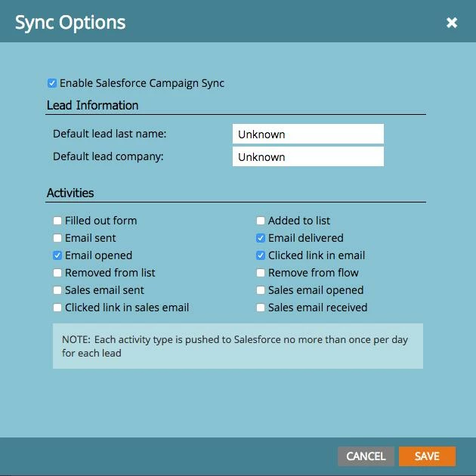This screenshot has height=476, width=476.
Task: Close the Sync Options dialog
Action: click(x=452, y=23)
